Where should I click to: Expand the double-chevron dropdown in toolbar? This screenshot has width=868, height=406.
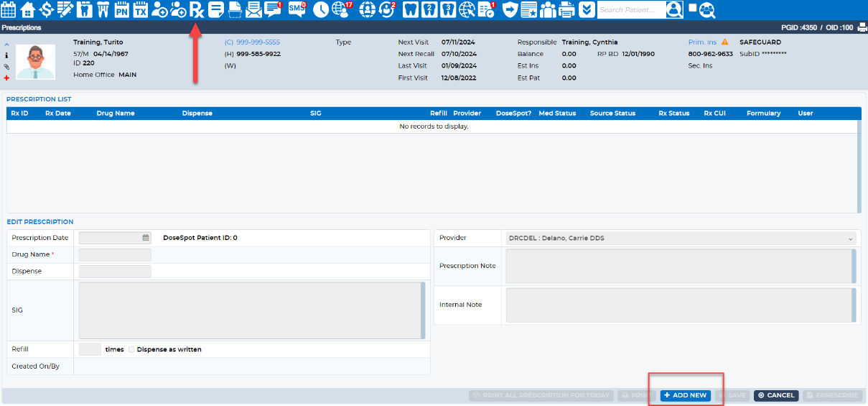tap(587, 9)
